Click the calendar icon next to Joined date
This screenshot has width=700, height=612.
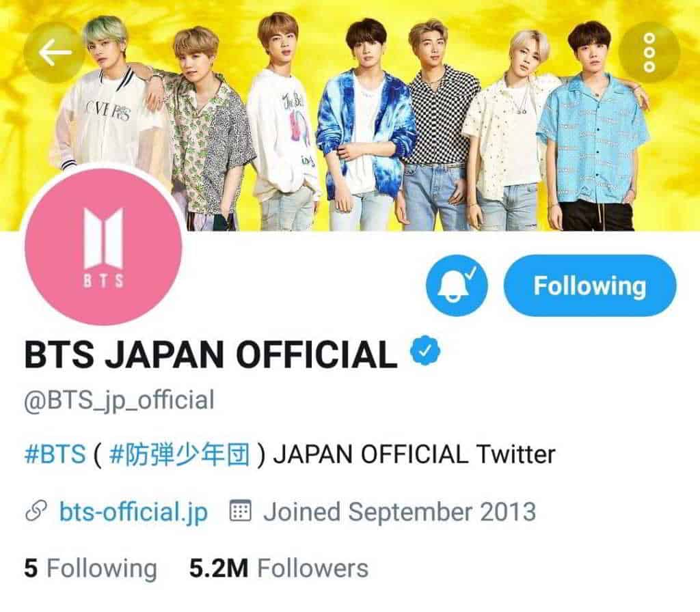240,511
